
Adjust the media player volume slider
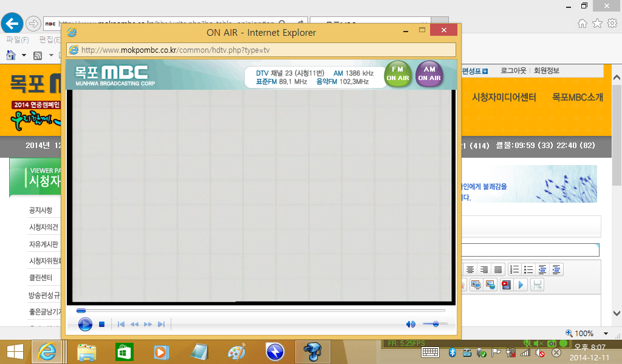click(x=435, y=325)
